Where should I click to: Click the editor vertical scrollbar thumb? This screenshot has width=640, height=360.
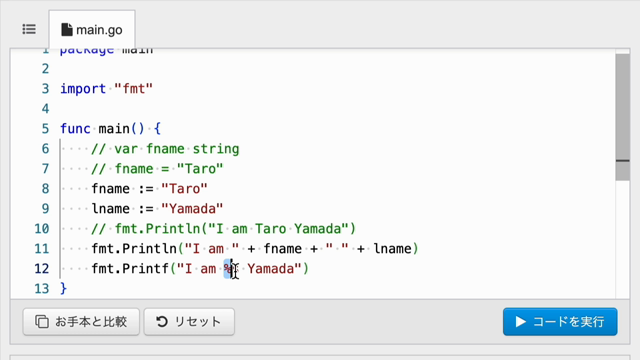coord(622,117)
